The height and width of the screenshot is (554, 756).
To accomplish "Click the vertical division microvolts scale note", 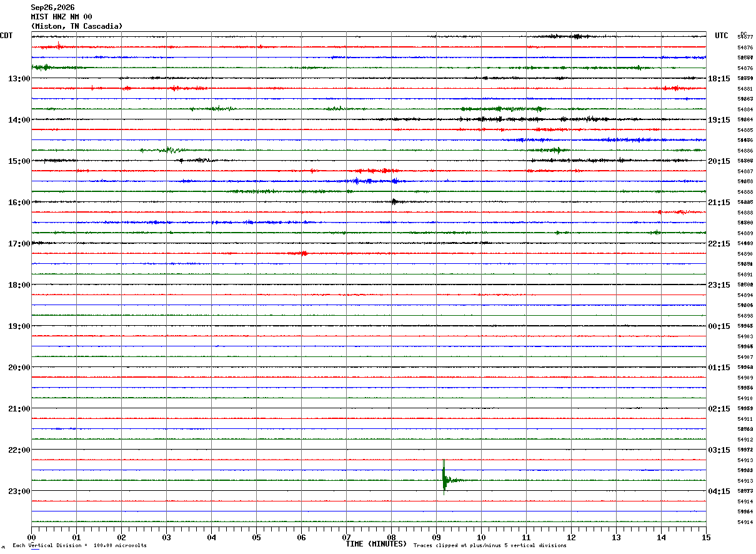I will [79, 546].
